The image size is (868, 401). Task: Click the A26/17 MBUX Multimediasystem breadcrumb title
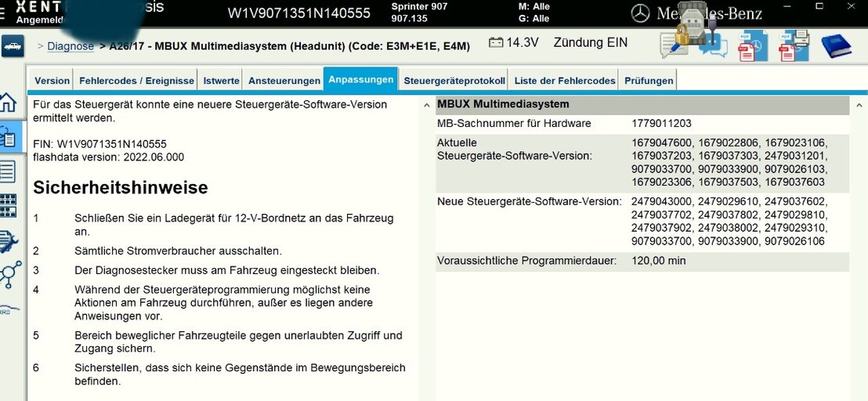point(290,46)
